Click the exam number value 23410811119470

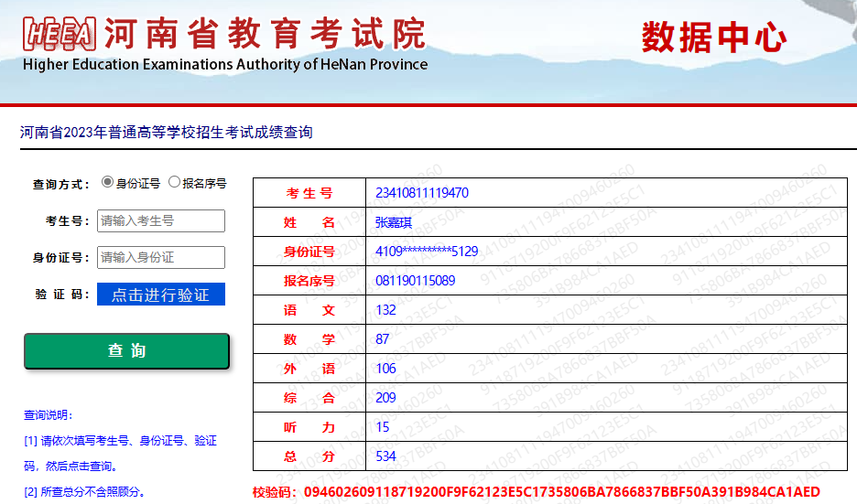(x=422, y=193)
